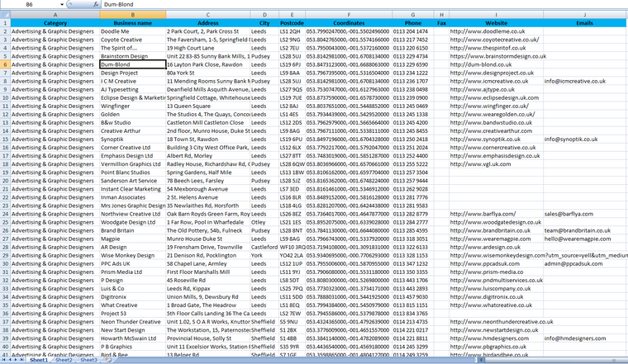
Task: Click the Insert Function fx icon
Action: tap(95, 4)
